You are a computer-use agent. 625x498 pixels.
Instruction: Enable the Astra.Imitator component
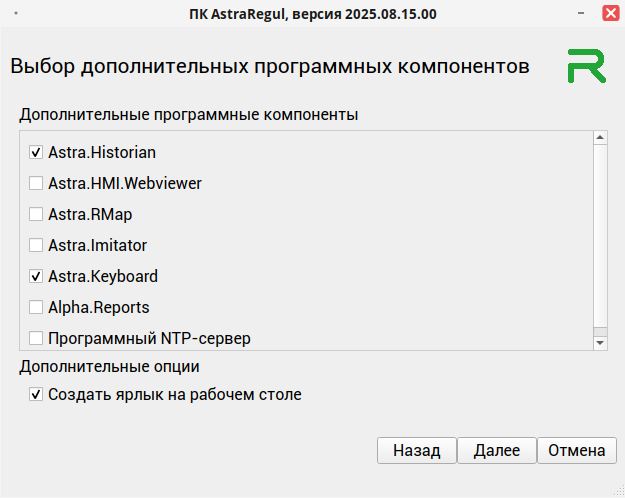[36, 245]
